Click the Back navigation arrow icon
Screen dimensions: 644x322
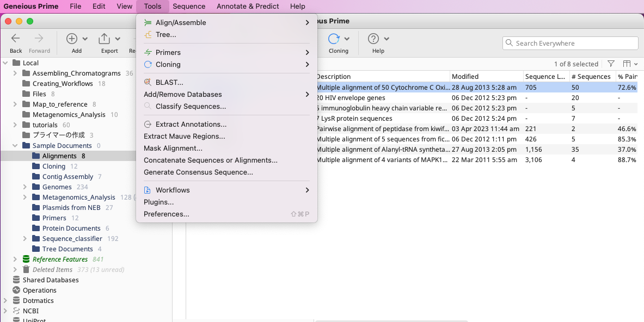click(x=16, y=39)
